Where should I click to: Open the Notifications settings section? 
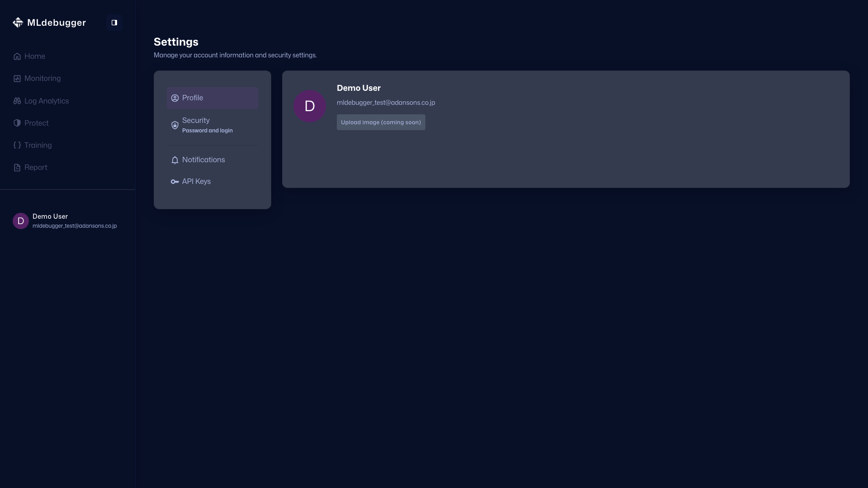pos(203,160)
